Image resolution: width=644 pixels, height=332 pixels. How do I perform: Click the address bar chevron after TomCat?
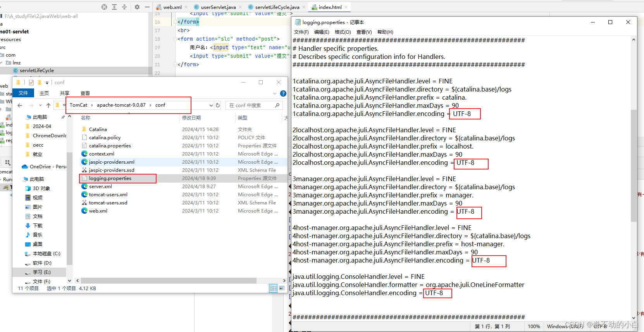(x=92, y=105)
